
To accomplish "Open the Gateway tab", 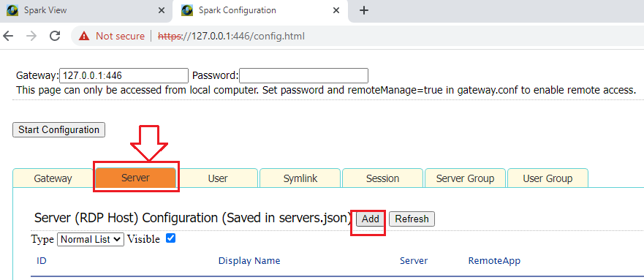I will point(53,178).
